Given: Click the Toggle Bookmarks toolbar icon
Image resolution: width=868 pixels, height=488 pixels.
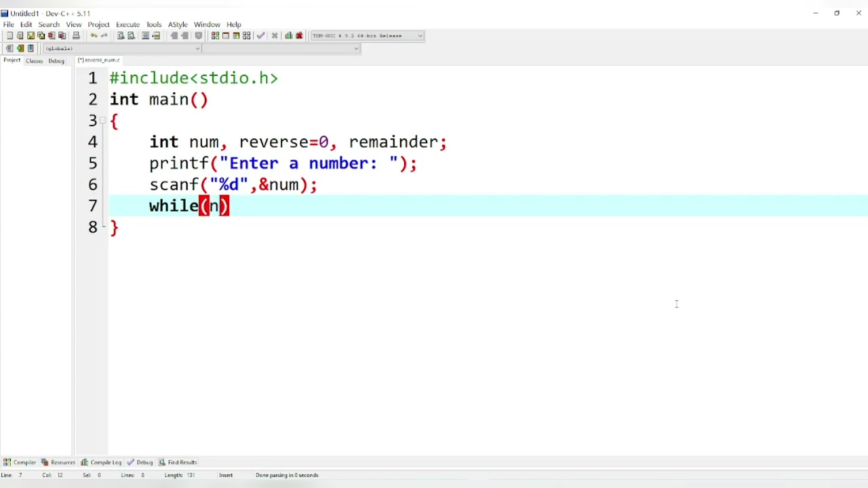Looking at the screenshot, I should point(20,48).
